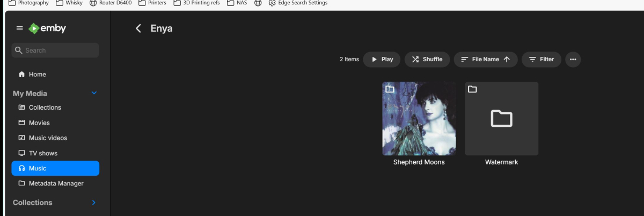Open the NAS bookmark folder

tap(237, 3)
